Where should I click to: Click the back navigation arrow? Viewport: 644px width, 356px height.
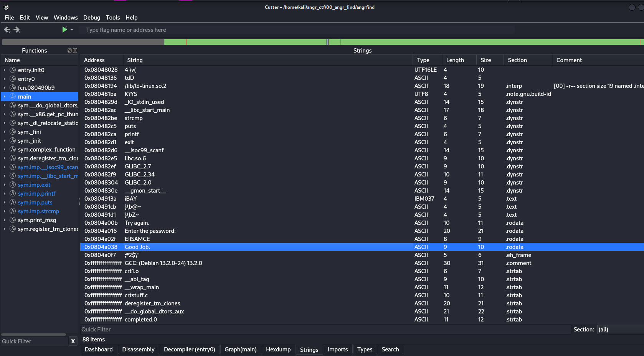7,30
